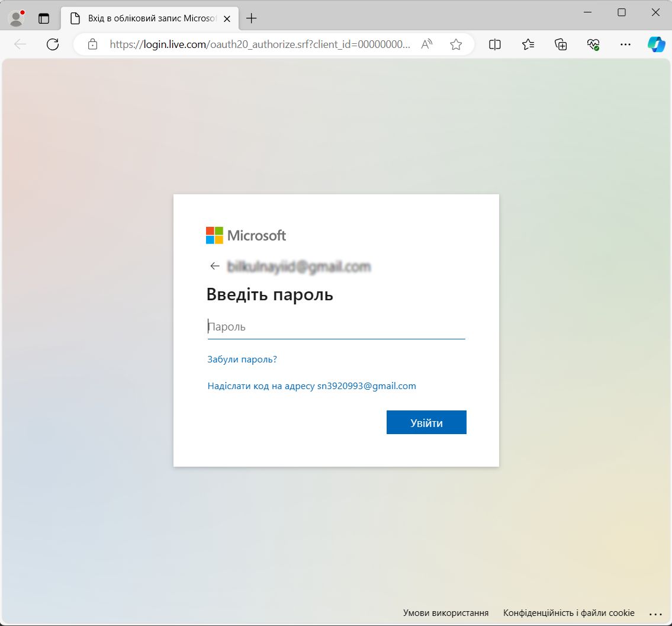Open Browser essentials
672x626 pixels.
click(593, 44)
